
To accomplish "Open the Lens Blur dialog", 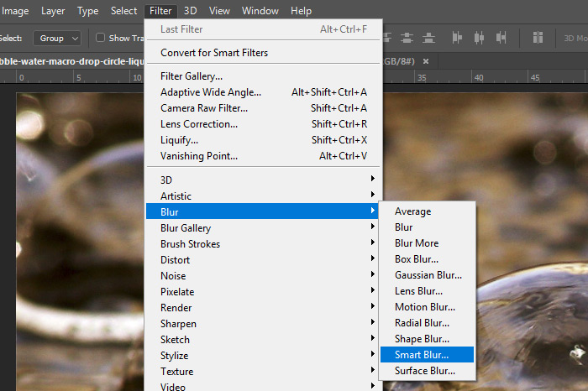I will (x=427, y=291).
